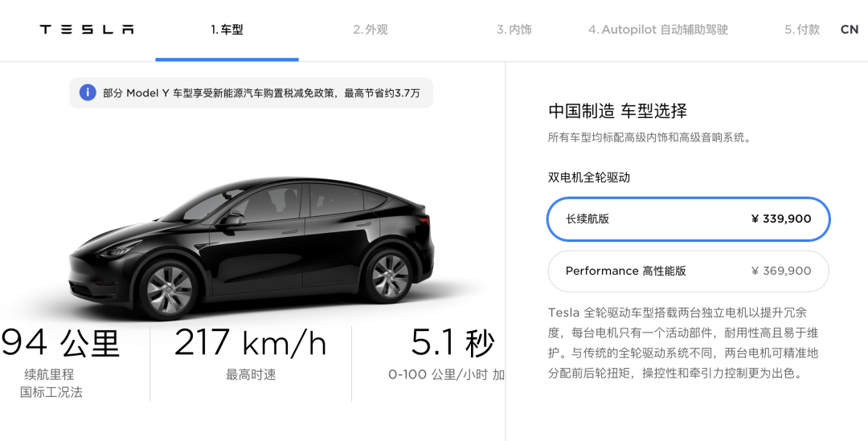This screenshot has height=441, width=868.
Task: Click the blue info icon in banner
Action: tap(88, 92)
